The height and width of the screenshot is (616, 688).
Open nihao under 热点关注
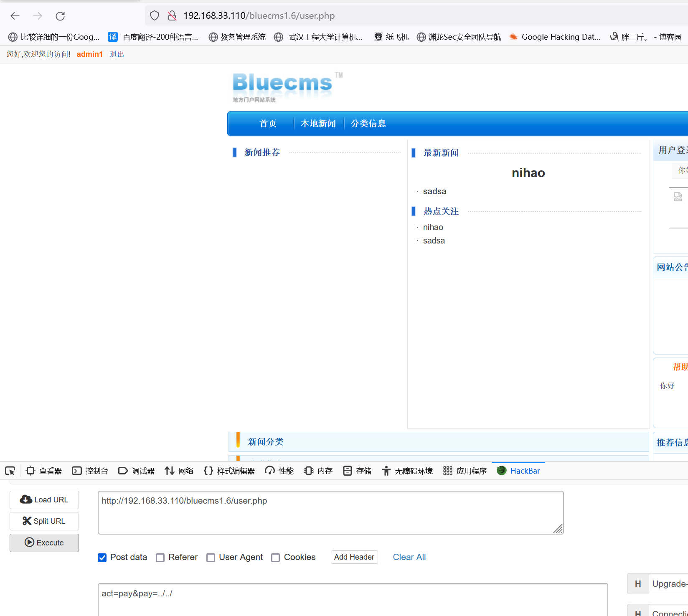click(433, 227)
